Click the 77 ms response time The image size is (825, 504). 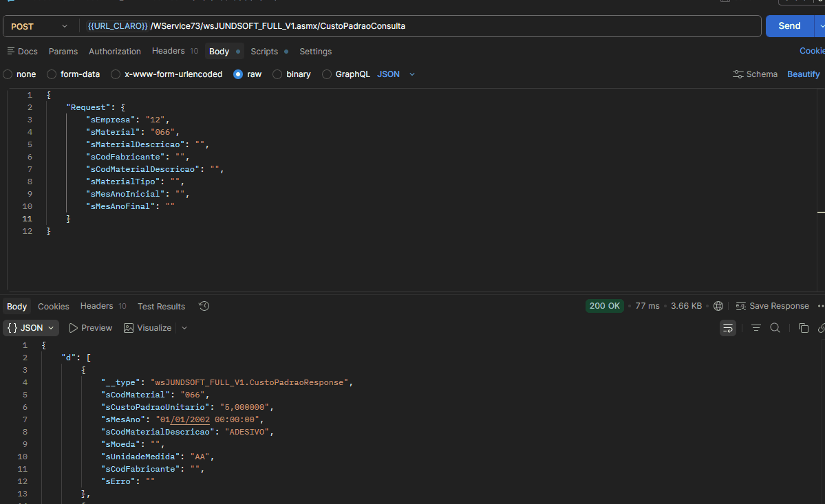pyautogui.click(x=647, y=306)
